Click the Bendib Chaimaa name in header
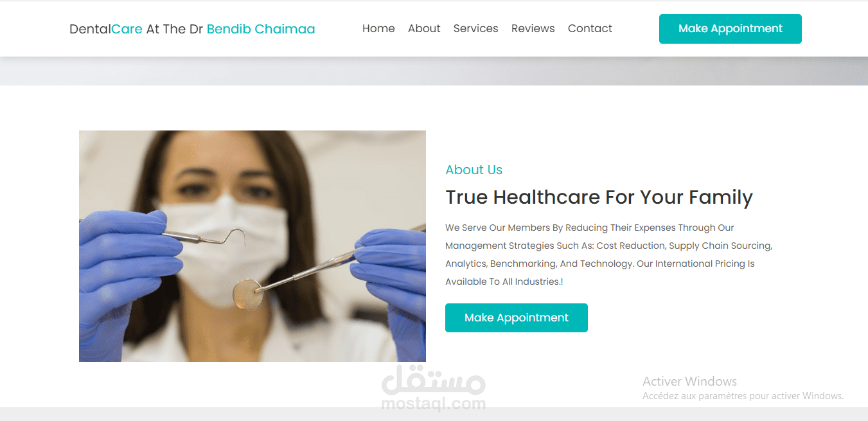 coord(261,29)
